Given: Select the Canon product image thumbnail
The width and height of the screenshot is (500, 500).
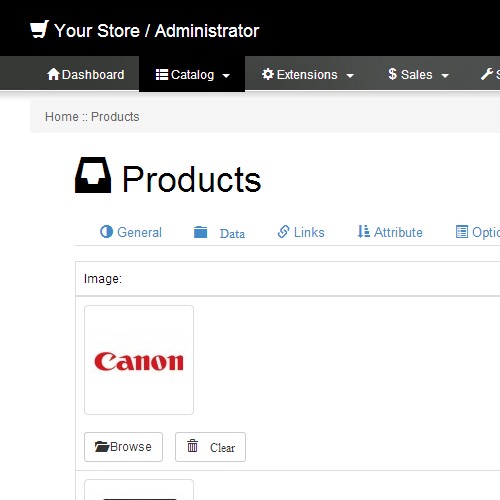Looking at the screenshot, I should click(139, 360).
